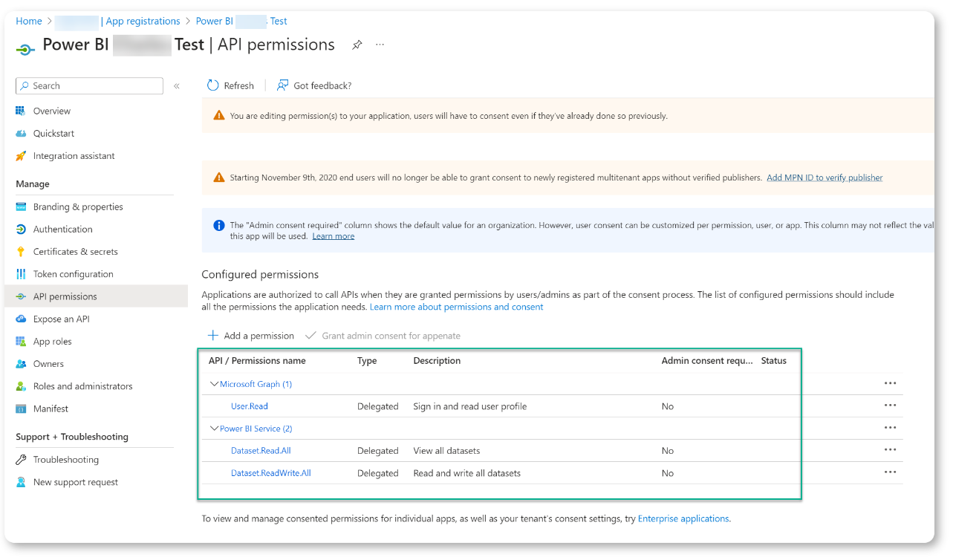Click the Home breadcrumb link

tap(29, 22)
